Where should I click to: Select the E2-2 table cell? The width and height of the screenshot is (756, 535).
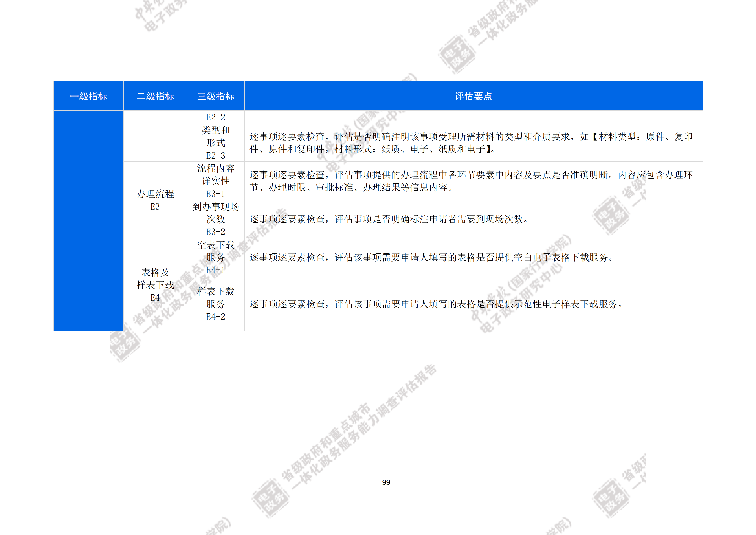point(216,117)
